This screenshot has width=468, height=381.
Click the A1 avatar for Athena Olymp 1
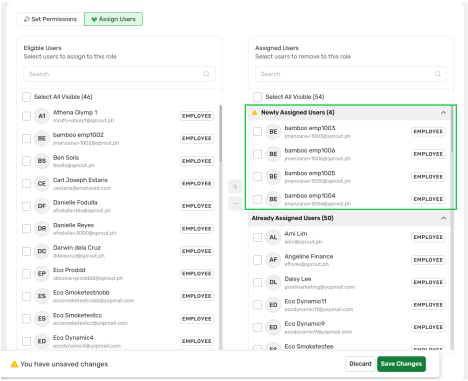(42, 116)
